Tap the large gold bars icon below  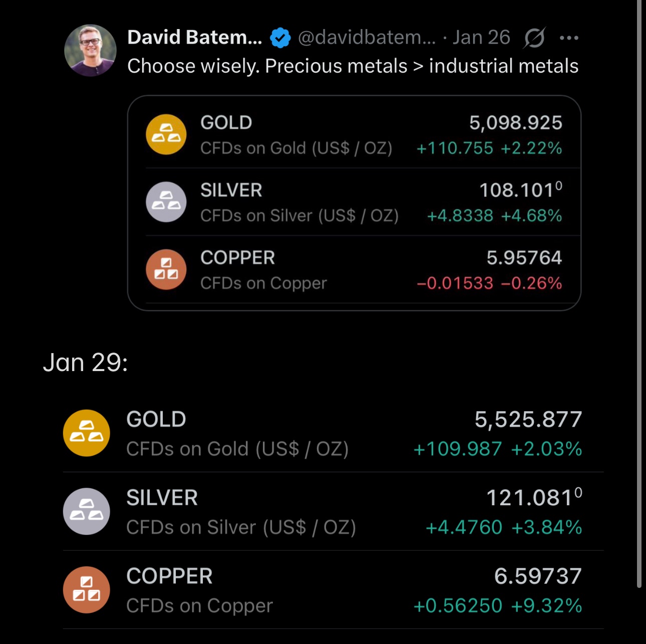click(87, 433)
